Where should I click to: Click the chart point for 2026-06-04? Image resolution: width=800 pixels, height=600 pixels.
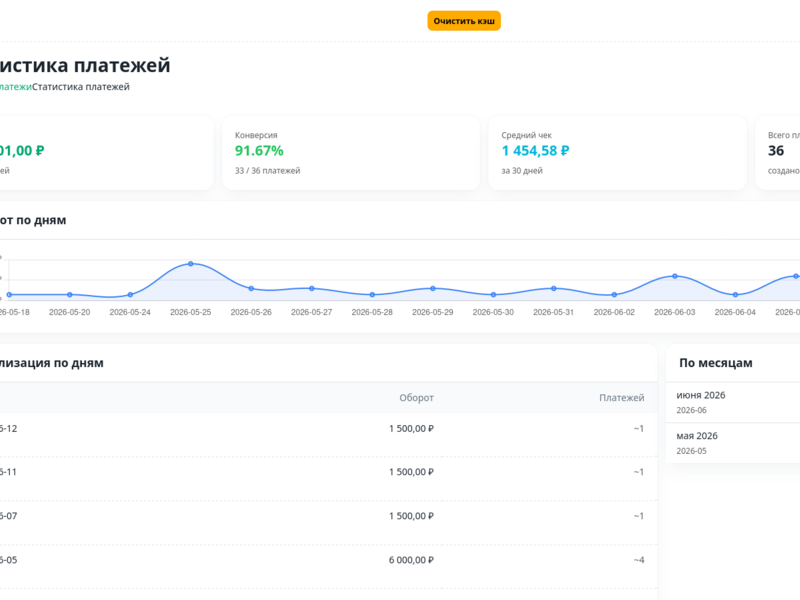(735, 294)
